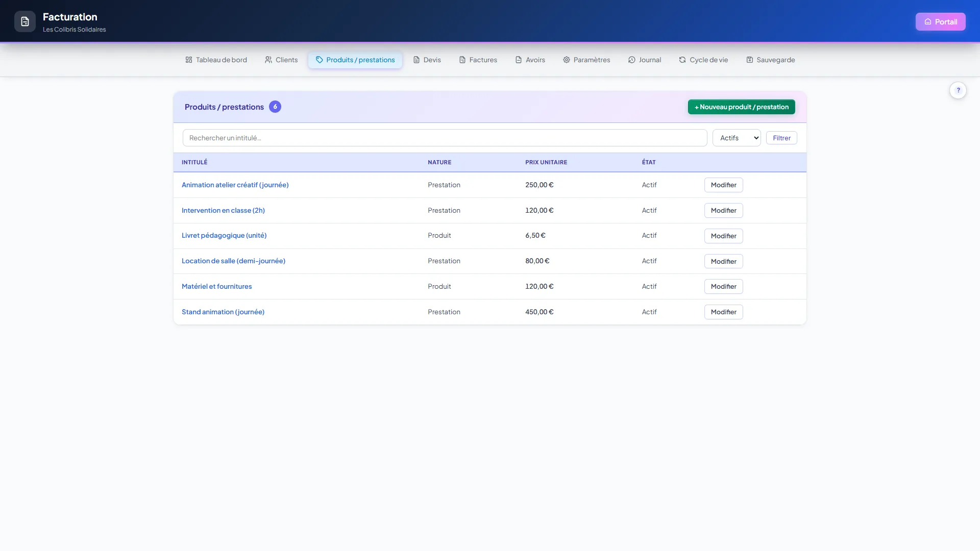Click the Devis document icon
The height and width of the screenshot is (551, 980).
(416, 60)
